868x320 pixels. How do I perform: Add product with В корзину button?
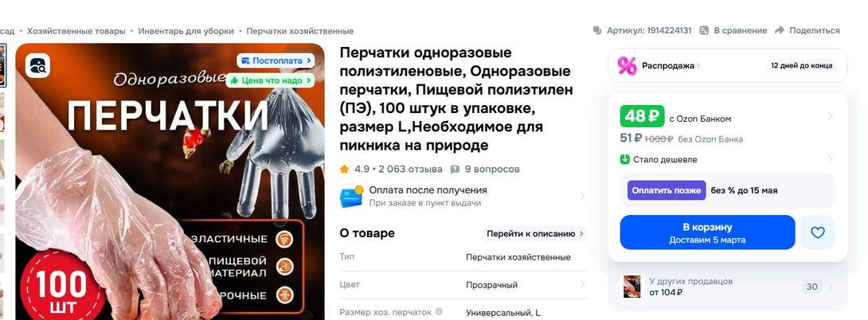[707, 232]
